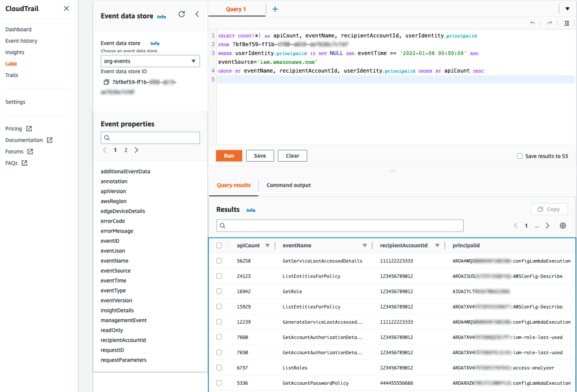Go to the next results page chevron
This screenshot has width=577, height=392.
(546, 225)
